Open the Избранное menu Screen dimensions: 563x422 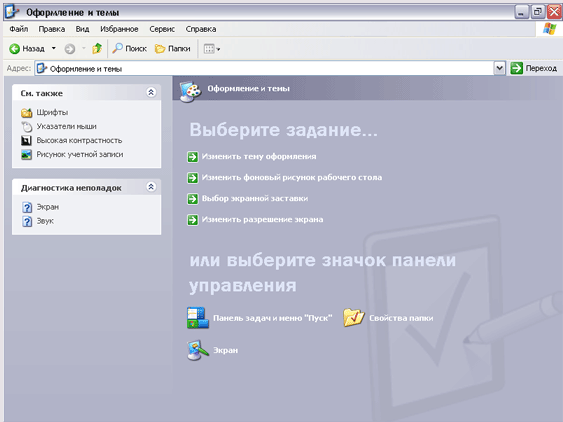tap(119, 29)
